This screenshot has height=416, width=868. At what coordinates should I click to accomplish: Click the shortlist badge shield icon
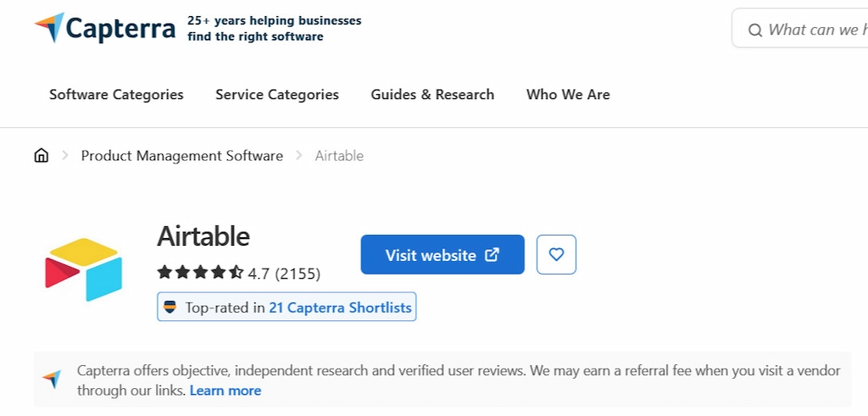170,308
